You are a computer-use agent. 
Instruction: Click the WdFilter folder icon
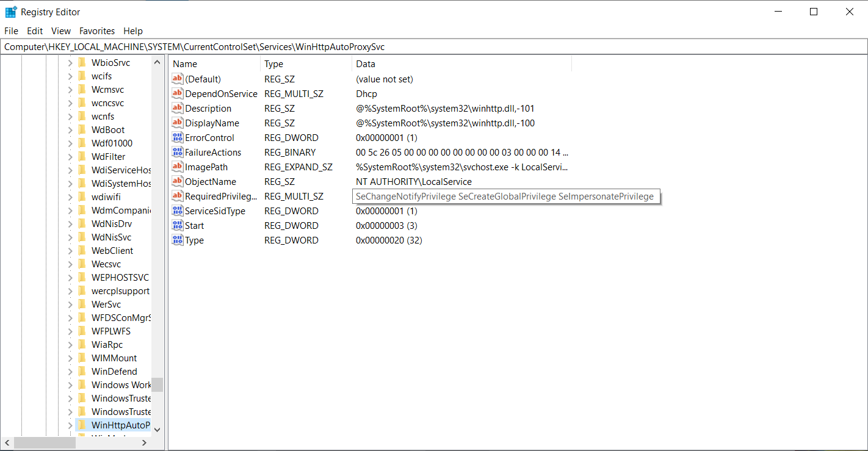82,156
